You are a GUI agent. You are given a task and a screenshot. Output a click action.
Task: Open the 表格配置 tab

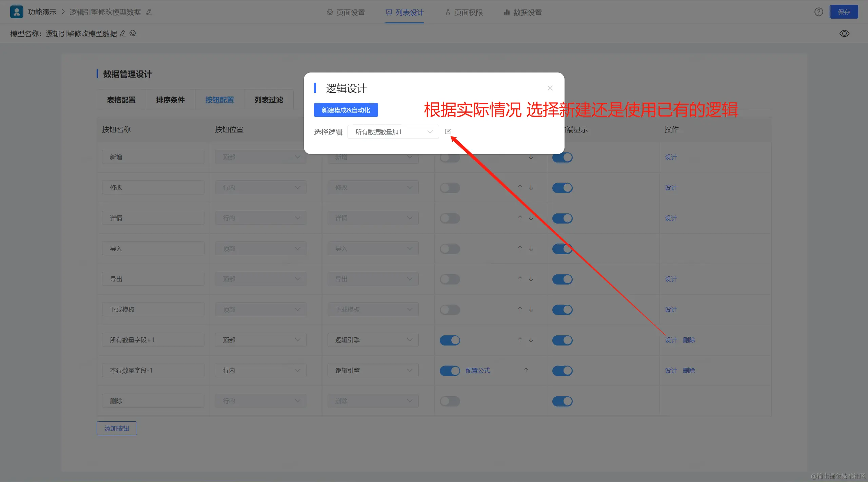click(x=121, y=100)
